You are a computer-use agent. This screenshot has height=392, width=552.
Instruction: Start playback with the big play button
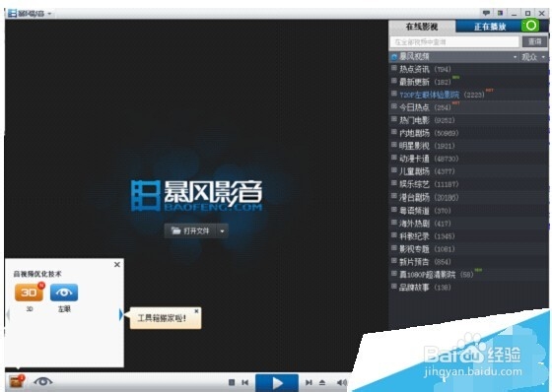[277, 383]
